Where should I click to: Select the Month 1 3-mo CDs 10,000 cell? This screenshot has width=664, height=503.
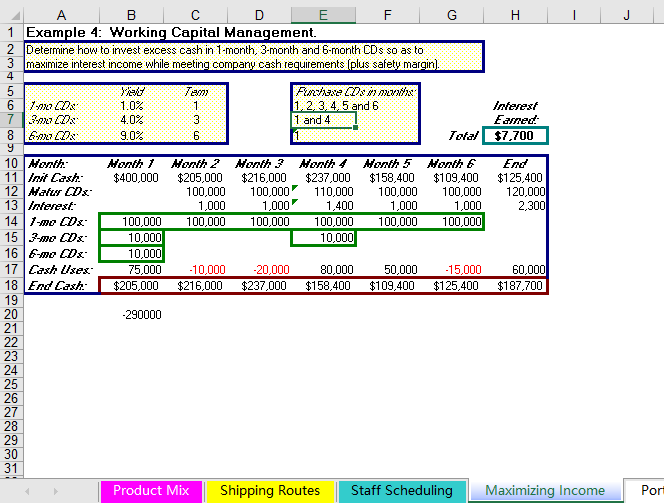pos(131,237)
